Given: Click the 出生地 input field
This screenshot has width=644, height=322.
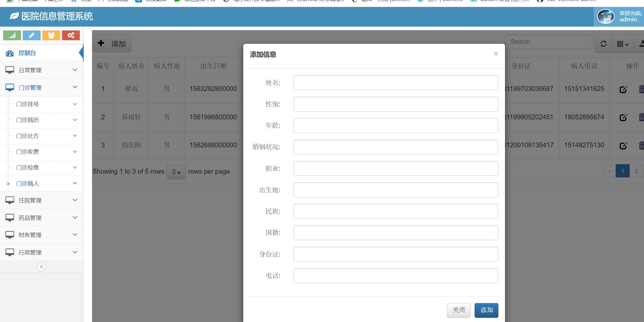Looking at the screenshot, I should tap(396, 190).
